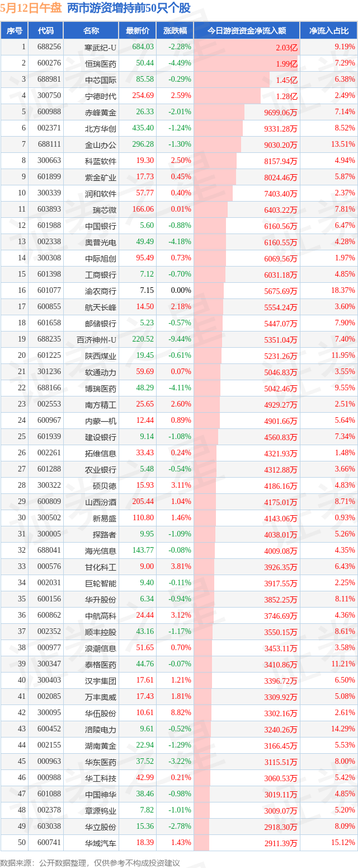Select stock name 润和软件

101,193
